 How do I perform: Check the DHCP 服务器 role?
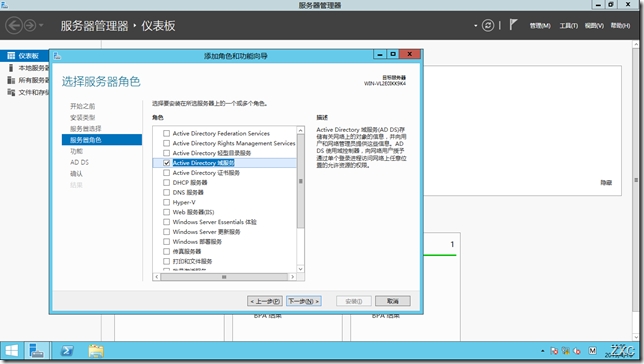click(166, 182)
